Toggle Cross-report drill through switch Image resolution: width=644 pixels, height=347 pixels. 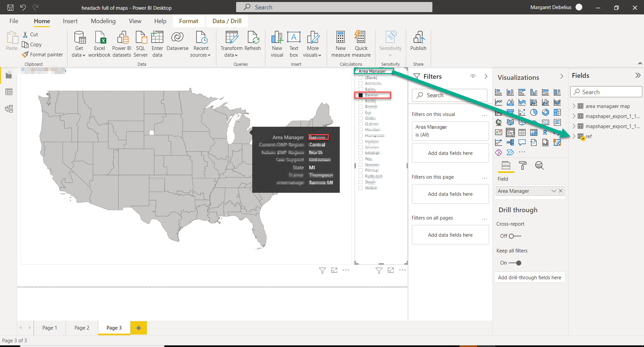click(515, 236)
